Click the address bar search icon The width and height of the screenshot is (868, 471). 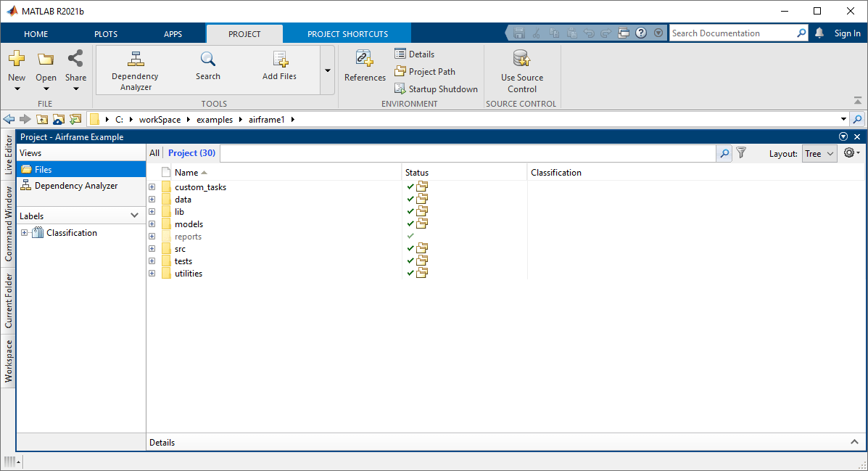[x=857, y=119]
